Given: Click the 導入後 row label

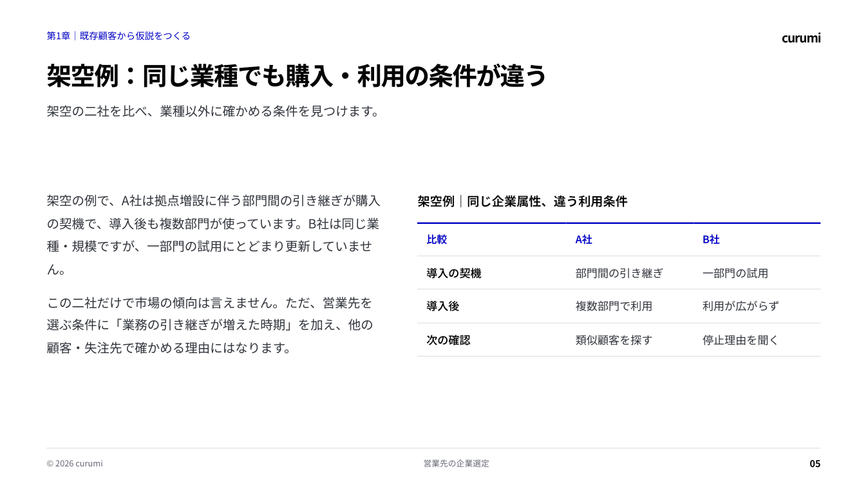Looking at the screenshot, I should click(443, 306).
